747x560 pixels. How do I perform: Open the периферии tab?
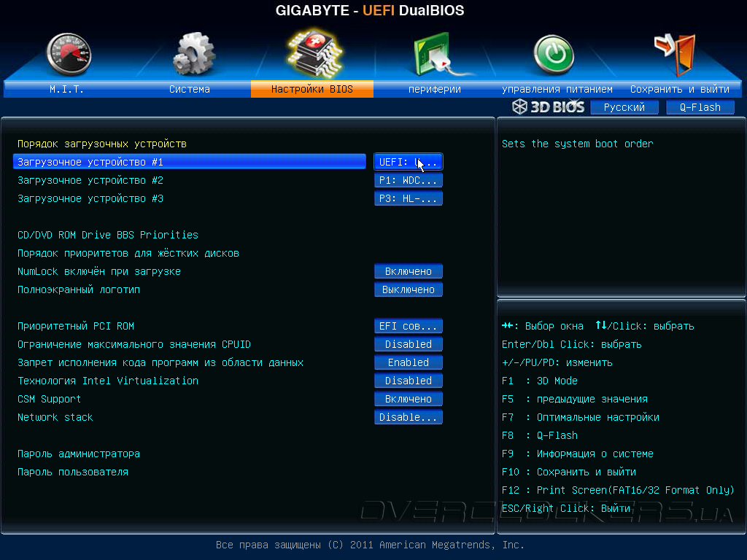435,89
